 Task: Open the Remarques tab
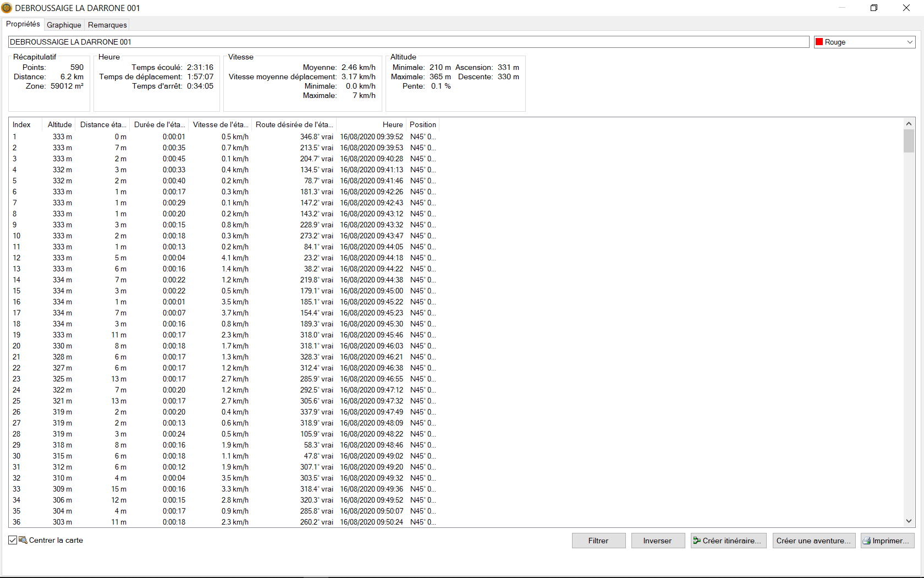(x=107, y=25)
